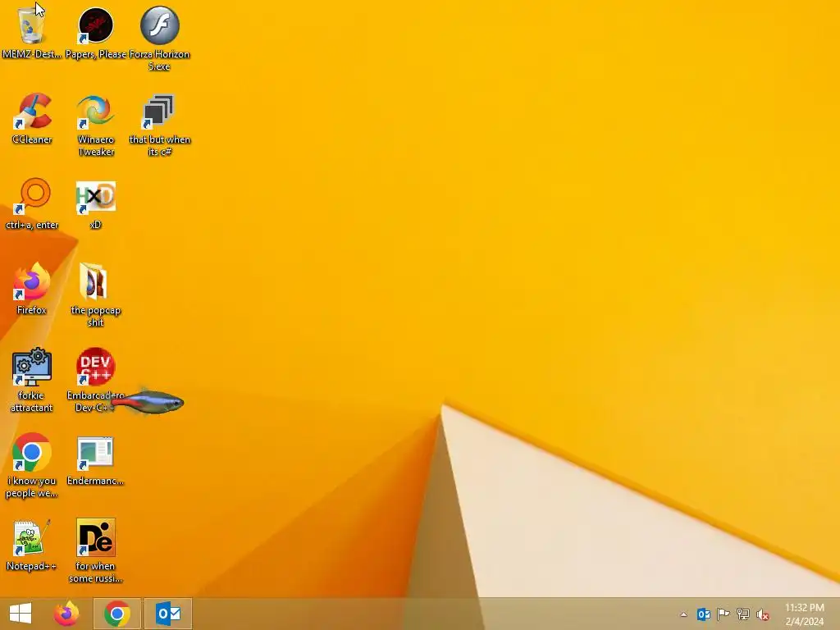Click the neon tetra fish
Viewport: 840px width, 630px height.
tap(148, 402)
